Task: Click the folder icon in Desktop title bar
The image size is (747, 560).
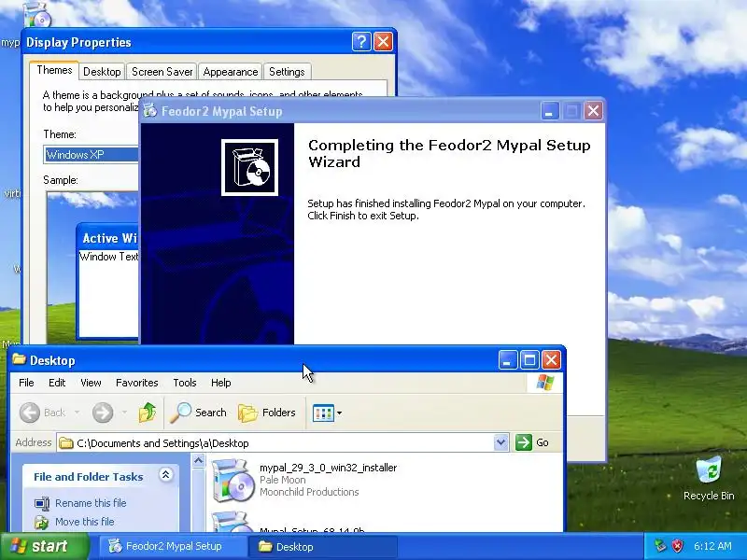Action: [19, 359]
